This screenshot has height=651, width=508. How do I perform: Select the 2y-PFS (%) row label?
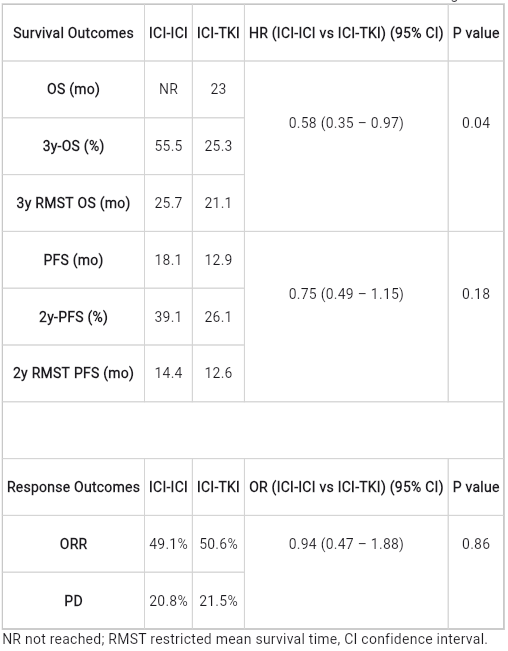[x=73, y=317]
